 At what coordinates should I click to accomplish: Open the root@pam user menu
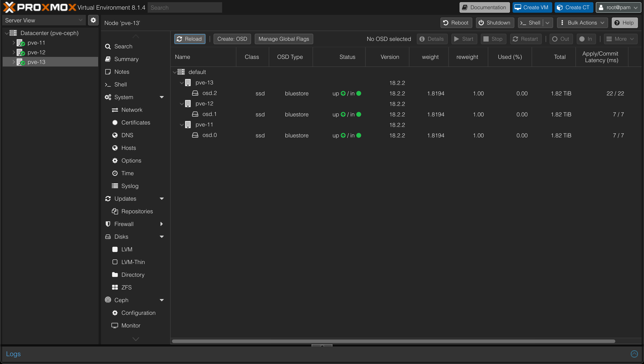618,7
